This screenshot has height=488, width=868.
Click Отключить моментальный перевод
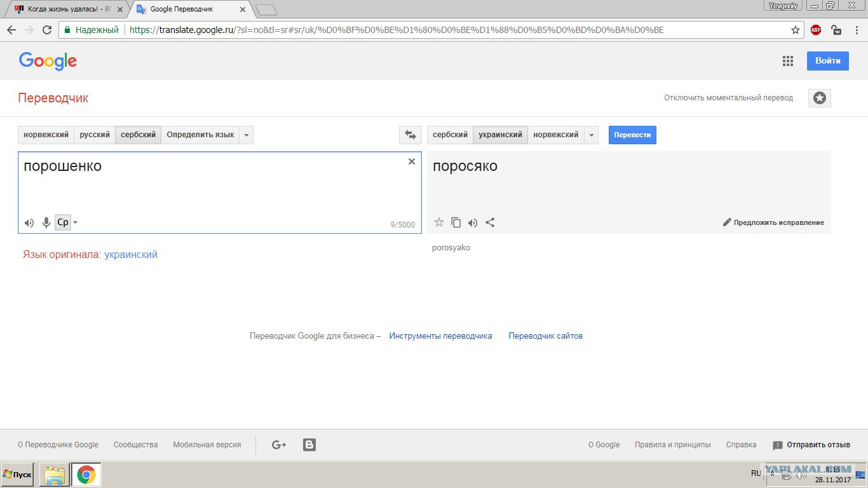coord(729,98)
